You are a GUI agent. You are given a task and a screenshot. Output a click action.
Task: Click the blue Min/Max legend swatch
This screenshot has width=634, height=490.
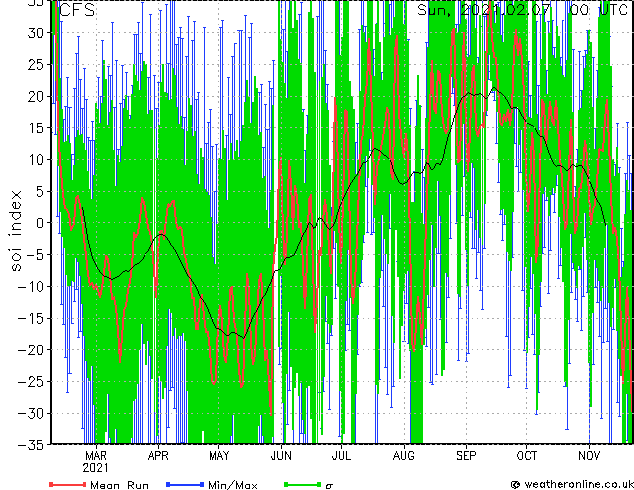(x=185, y=484)
